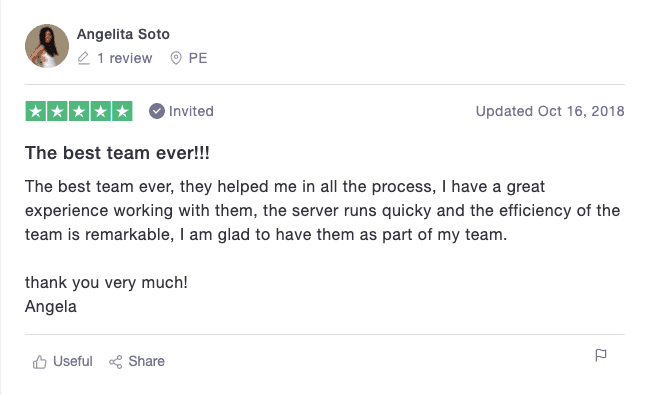Image resolution: width=649 pixels, height=395 pixels.
Task: Click the first green rating star
Action: tap(36, 111)
